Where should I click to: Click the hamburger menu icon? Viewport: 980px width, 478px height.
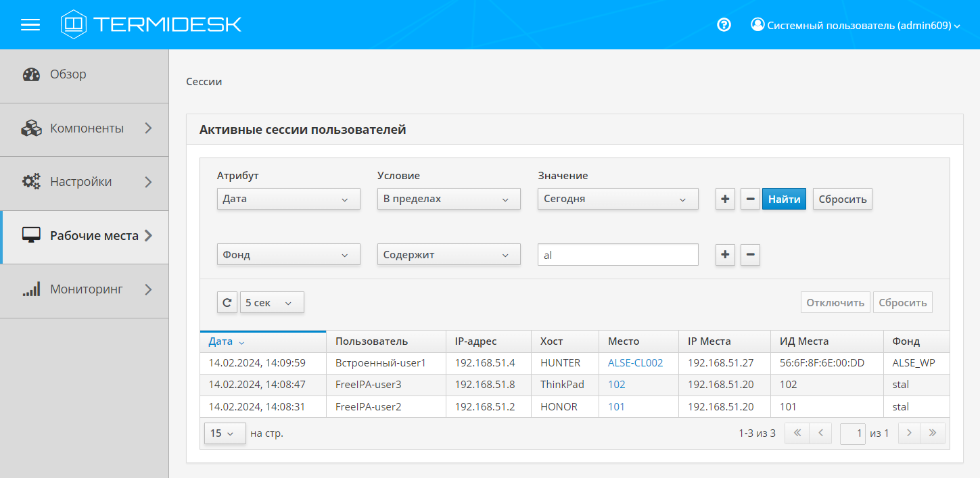pos(30,25)
